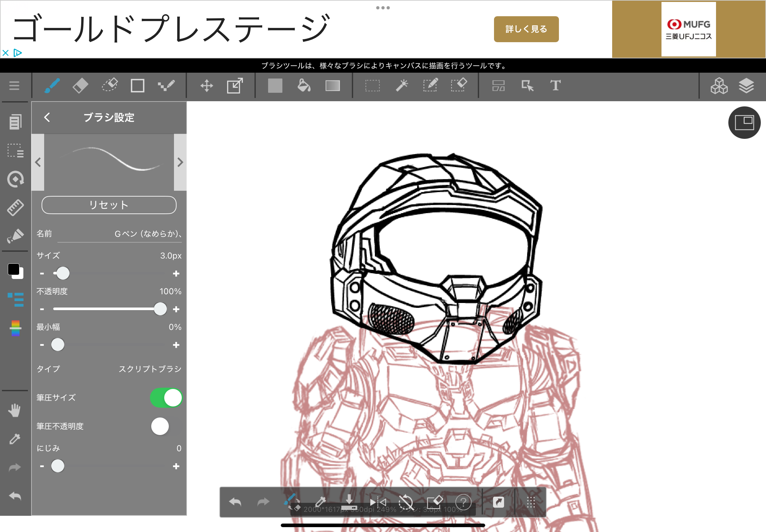Go back from ブラシ設定 panel
Screen dimensions: 766x532
47,117
